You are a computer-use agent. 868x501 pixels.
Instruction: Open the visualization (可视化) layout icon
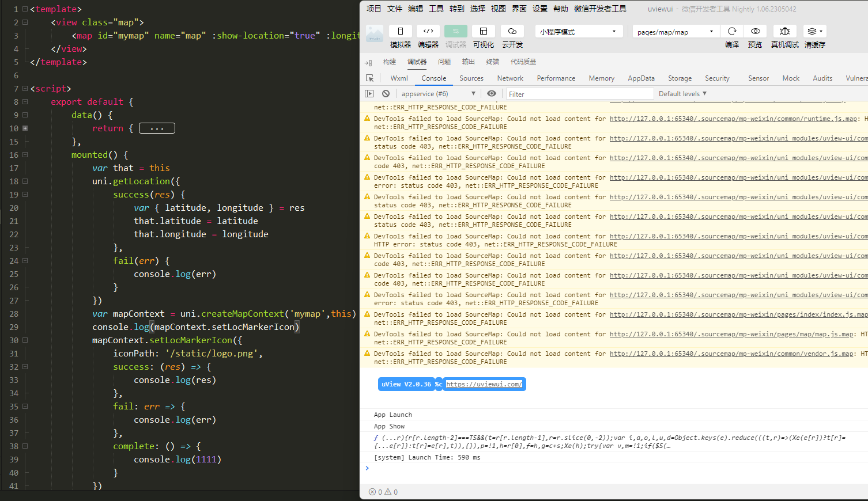point(484,31)
